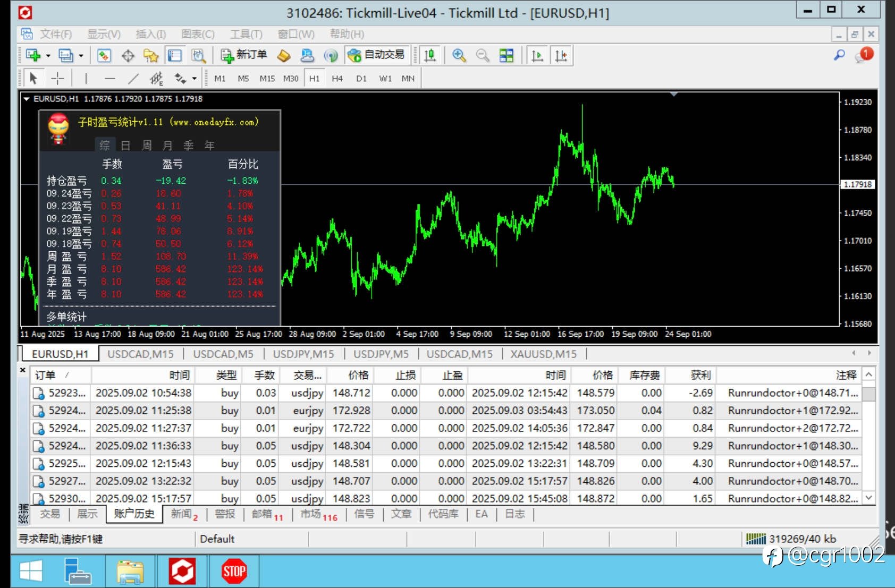Click the 新订单 new order button
Screen dimensions: 895x588
pyautogui.click(x=244, y=55)
